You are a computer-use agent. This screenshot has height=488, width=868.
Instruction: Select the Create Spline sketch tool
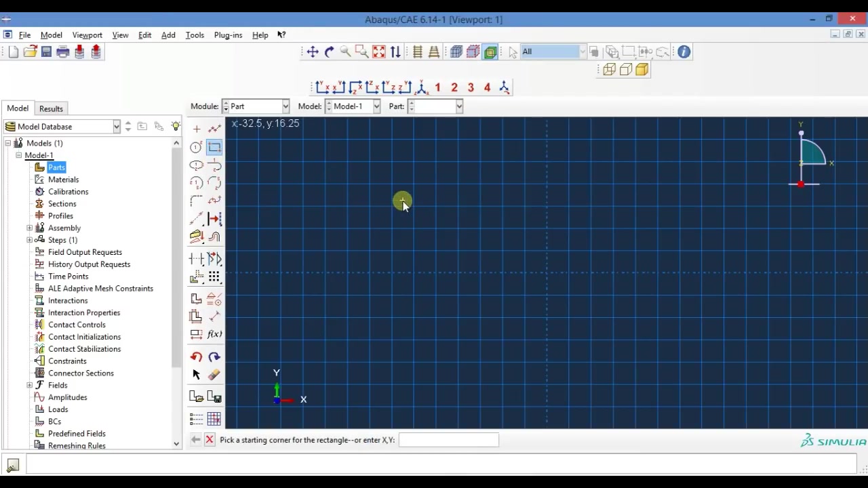(x=215, y=201)
